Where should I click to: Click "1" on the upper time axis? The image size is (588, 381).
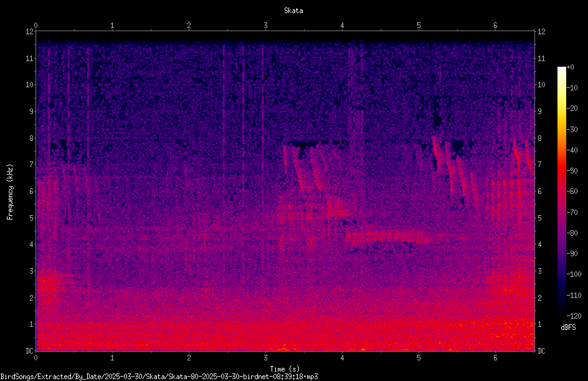coord(112,26)
